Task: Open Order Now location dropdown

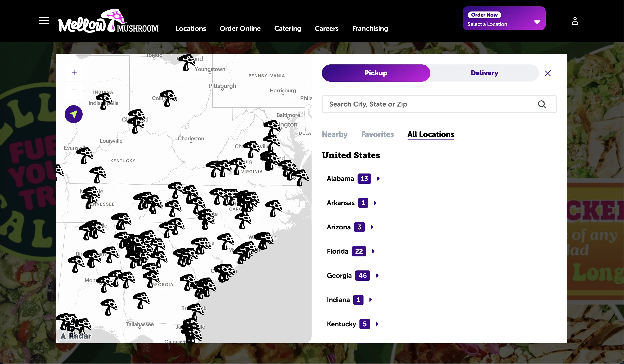Action: (x=504, y=18)
